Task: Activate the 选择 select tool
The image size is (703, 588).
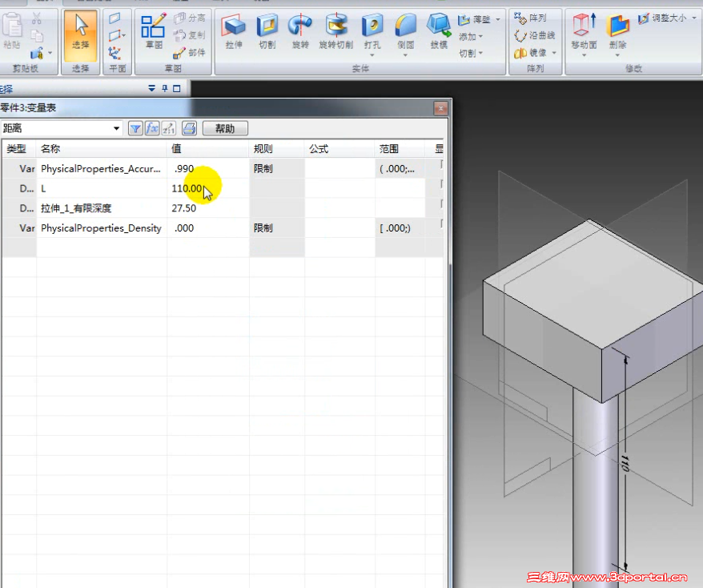Action: [81, 36]
